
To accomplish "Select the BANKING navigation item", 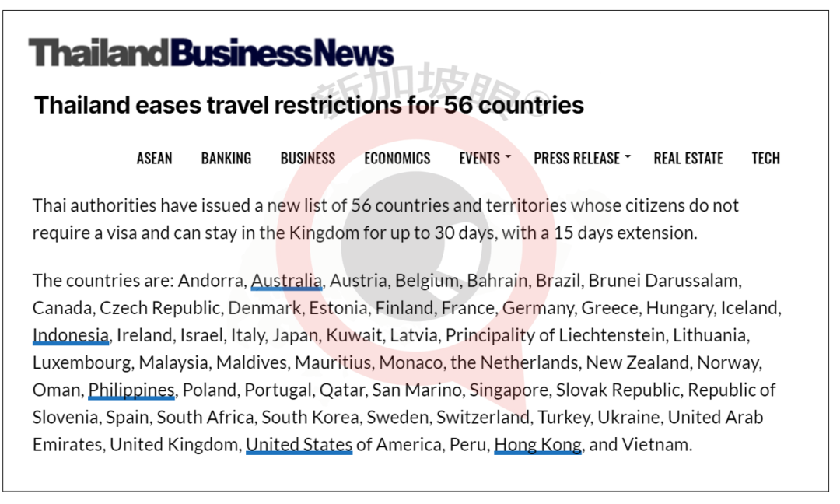I will click(226, 158).
